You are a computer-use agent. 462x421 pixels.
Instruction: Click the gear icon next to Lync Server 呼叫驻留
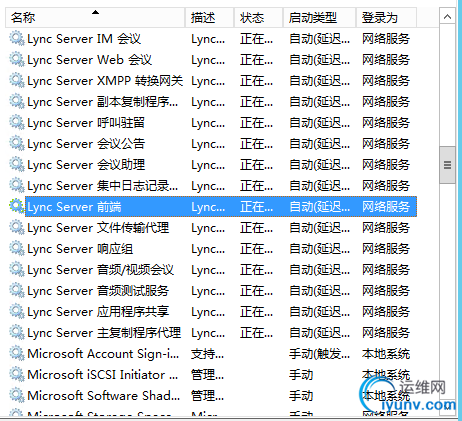pyautogui.click(x=17, y=122)
